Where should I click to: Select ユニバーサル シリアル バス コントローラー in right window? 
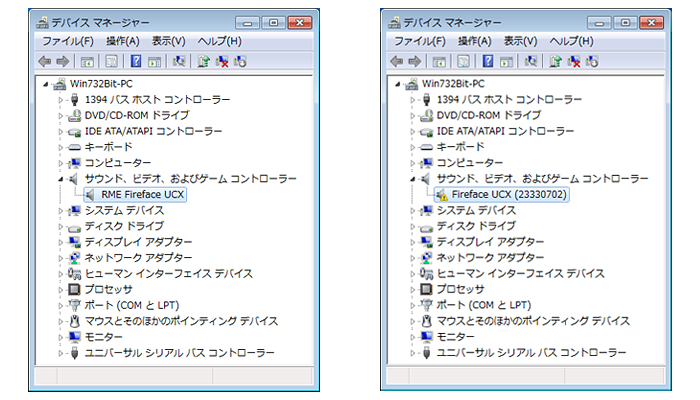tap(531, 353)
